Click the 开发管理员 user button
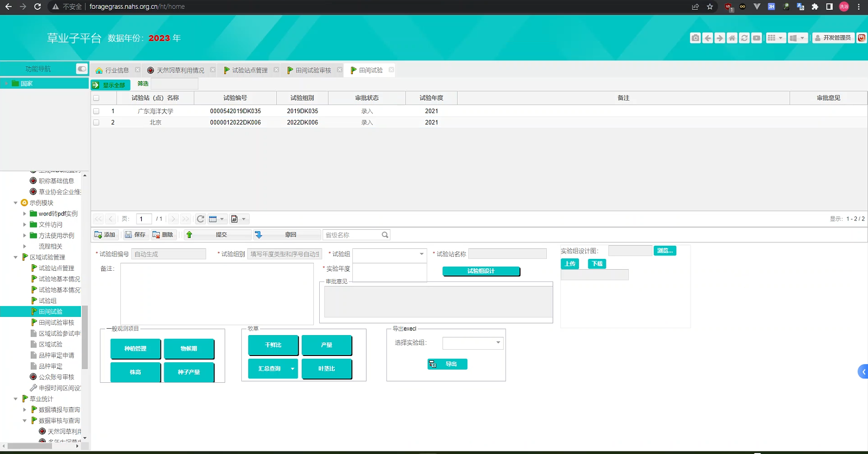Viewport: 868px width, 454px height. point(833,38)
